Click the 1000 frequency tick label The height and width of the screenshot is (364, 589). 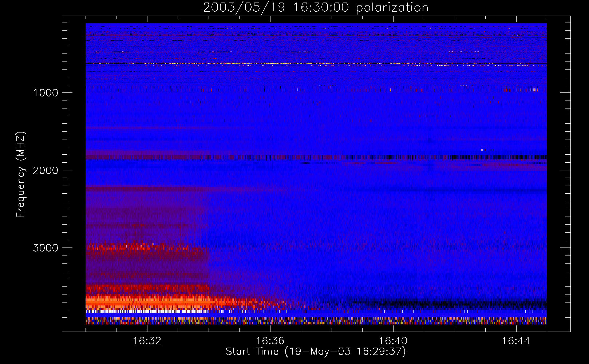click(x=46, y=93)
